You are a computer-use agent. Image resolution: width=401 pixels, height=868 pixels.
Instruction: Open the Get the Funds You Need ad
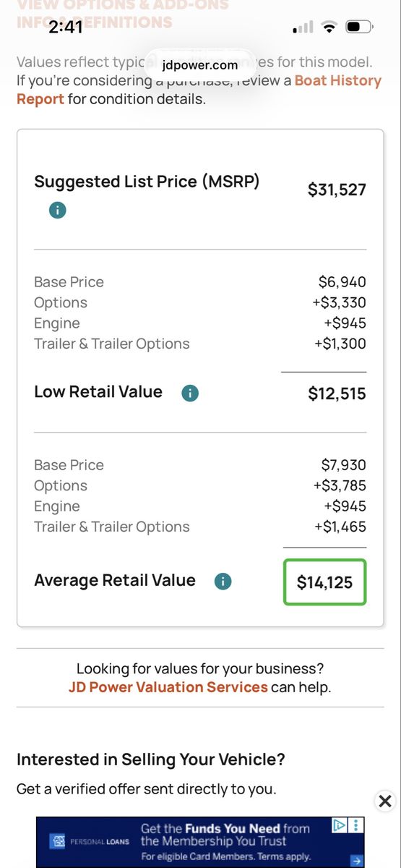200,842
